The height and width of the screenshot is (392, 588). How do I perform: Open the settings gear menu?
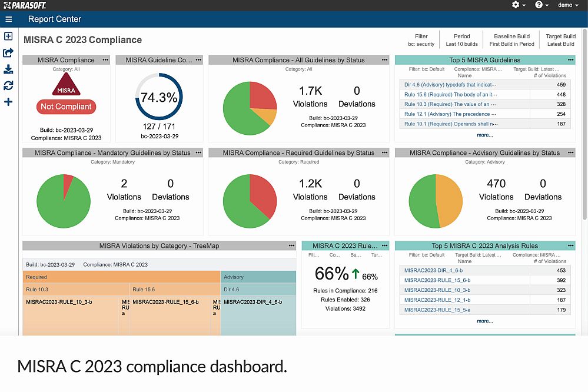[518, 5]
